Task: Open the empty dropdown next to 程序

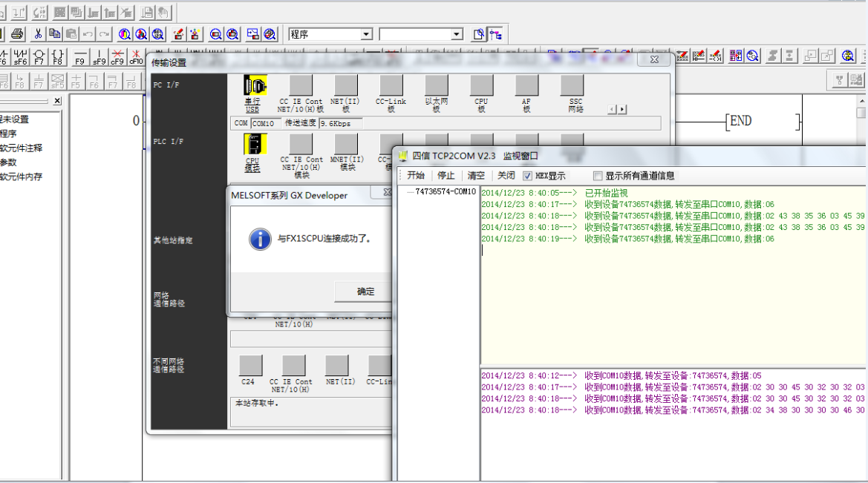Action: [x=456, y=34]
